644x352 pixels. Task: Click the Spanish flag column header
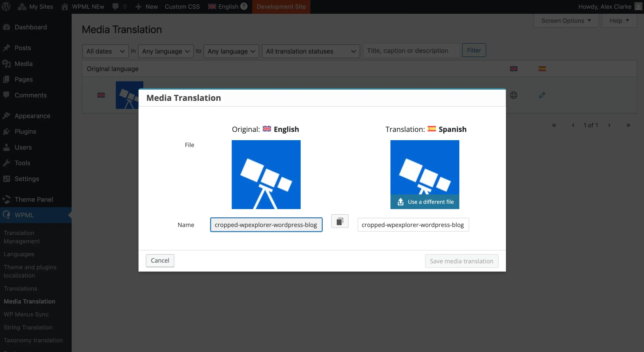point(542,69)
